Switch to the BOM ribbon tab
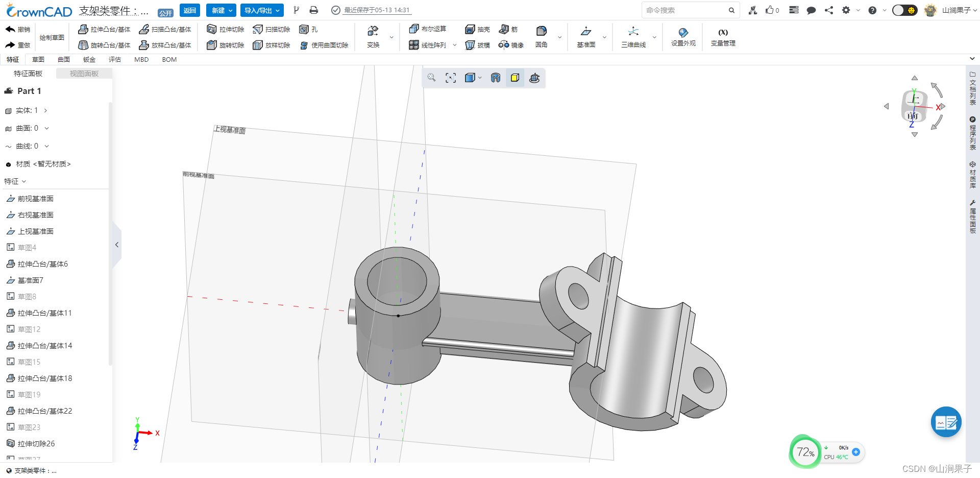Viewport: 980px width, 478px height. click(x=169, y=60)
